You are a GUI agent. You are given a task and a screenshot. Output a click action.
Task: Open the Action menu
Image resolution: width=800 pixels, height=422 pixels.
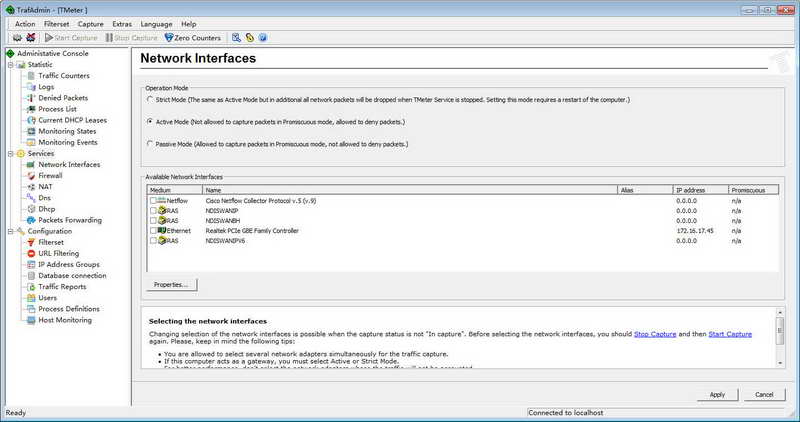[25, 24]
